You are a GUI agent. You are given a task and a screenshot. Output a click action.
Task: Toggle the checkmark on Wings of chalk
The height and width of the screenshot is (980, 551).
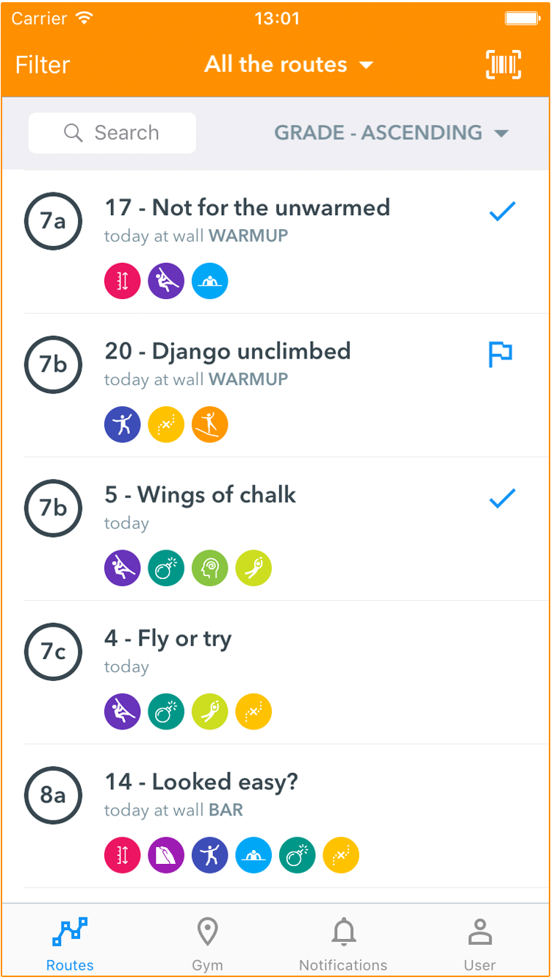click(503, 499)
